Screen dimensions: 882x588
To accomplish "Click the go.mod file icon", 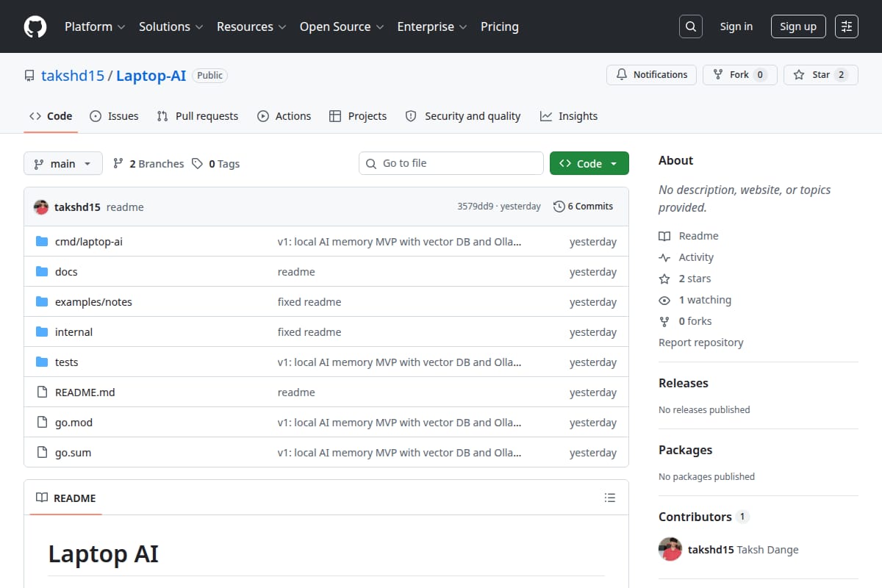I will tap(42, 423).
